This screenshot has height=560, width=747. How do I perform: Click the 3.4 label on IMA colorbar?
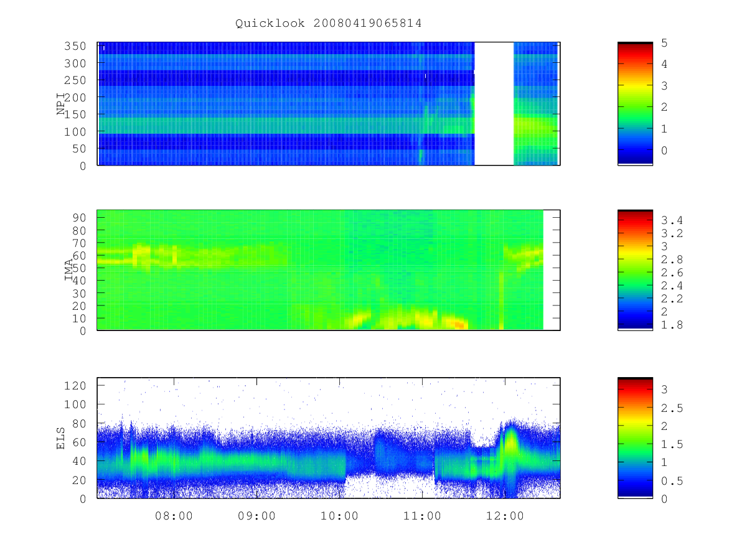(672, 220)
